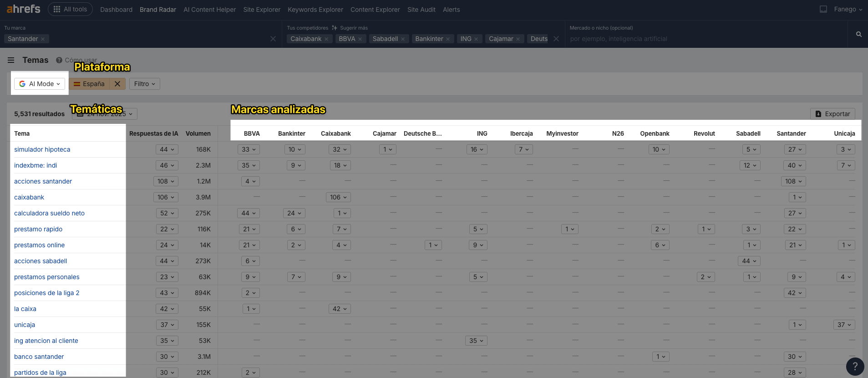Remove the BBVA competitor tag
The width and height of the screenshot is (868, 378).
pos(360,39)
